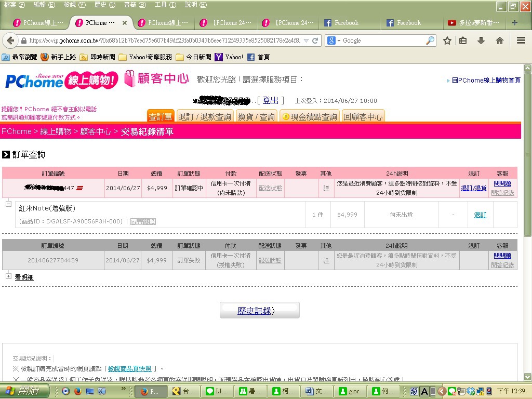This screenshot has width=532, height=399.
Task: Click 配送狀態 link in first order row
Action: coord(270,188)
